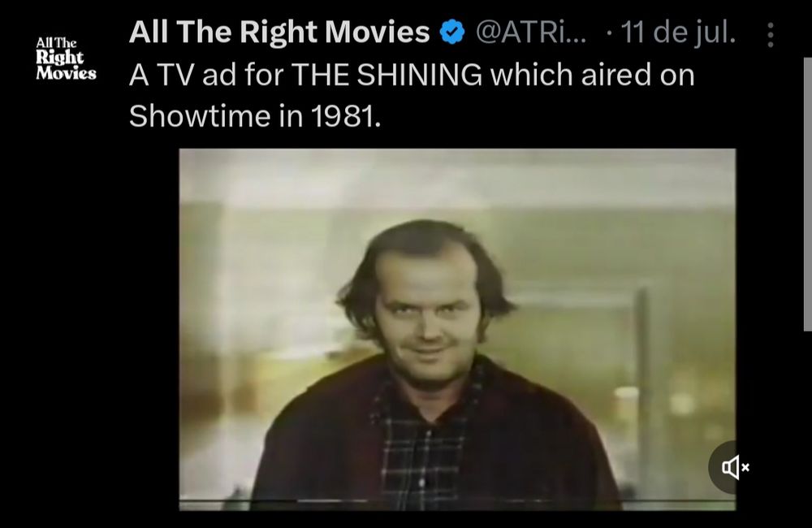Click the All The Right Movies display name
The width and height of the screenshot is (812, 528).
point(279,32)
